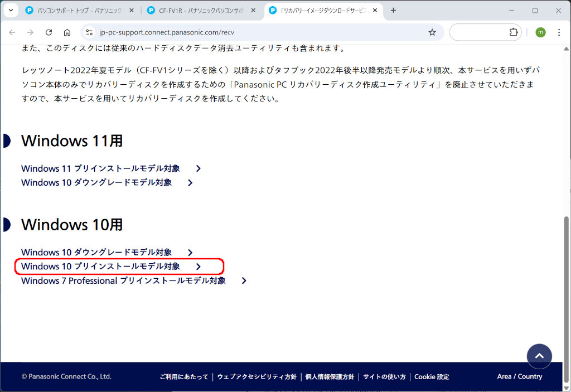Click the Windows 10用 heading text
Viewport: 571px width, 392px height.
pos(72,225)
